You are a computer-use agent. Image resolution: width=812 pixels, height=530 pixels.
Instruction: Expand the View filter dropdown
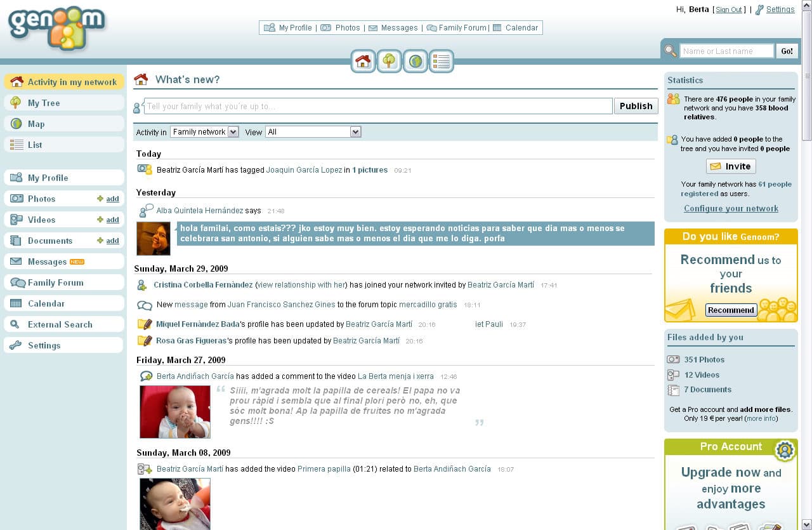313,132
